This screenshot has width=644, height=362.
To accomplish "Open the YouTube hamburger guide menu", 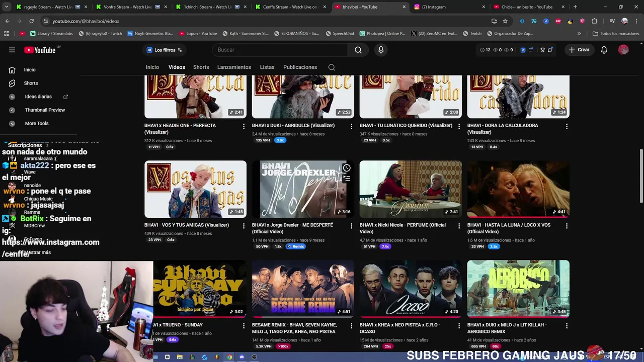I will tap(12, 50).
